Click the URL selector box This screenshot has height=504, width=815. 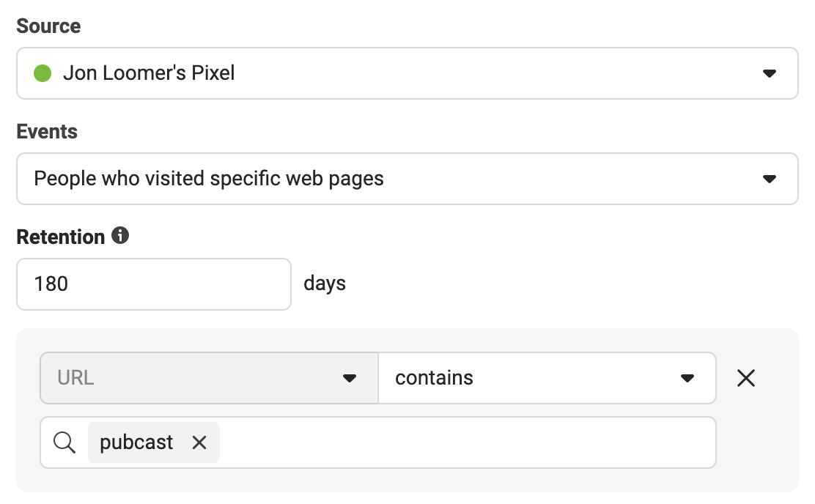209,378
